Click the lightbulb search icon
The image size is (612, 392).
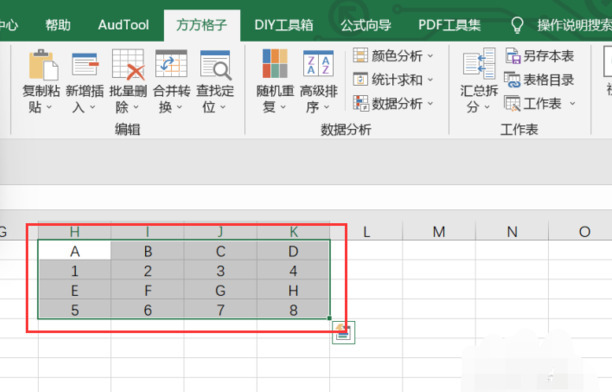coord(517,25)
